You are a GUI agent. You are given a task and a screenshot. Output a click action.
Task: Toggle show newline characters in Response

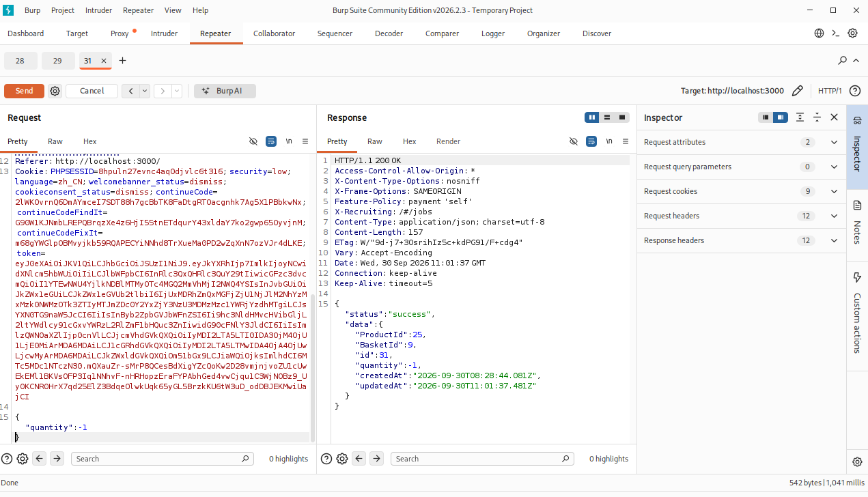coord(609,141)
